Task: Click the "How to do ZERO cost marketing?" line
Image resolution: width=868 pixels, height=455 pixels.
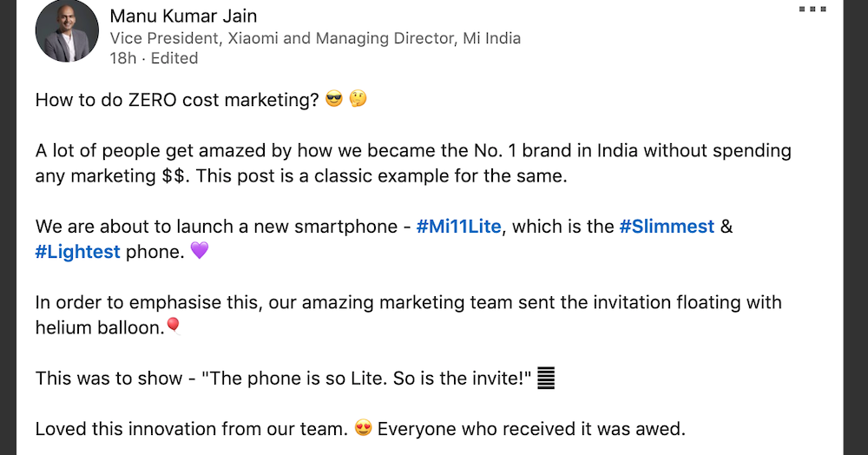Action: pos(177,100)
